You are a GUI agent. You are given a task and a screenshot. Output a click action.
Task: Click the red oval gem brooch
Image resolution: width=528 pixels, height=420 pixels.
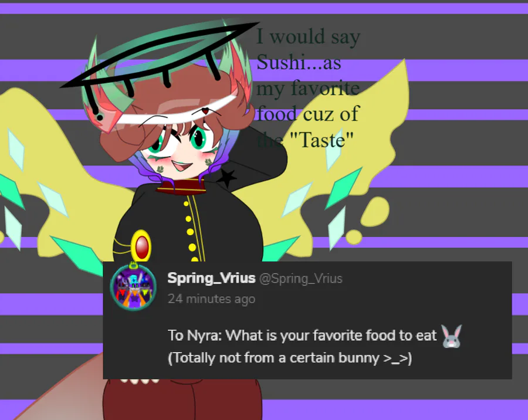click(x=141, y=246)
